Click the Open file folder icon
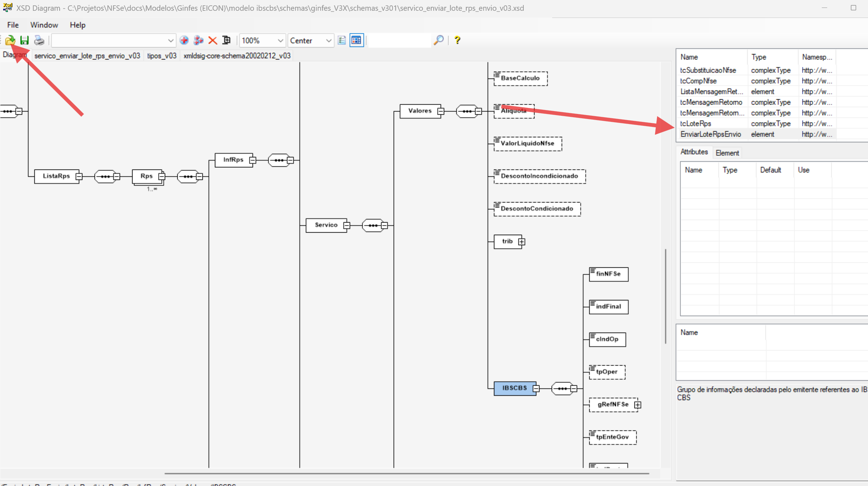This screenshot has width=868, height=486. tap(10, 40)
